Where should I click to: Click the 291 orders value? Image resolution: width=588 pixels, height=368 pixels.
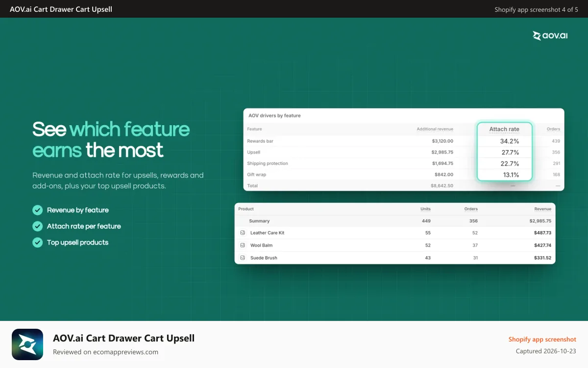click(556, 163)
